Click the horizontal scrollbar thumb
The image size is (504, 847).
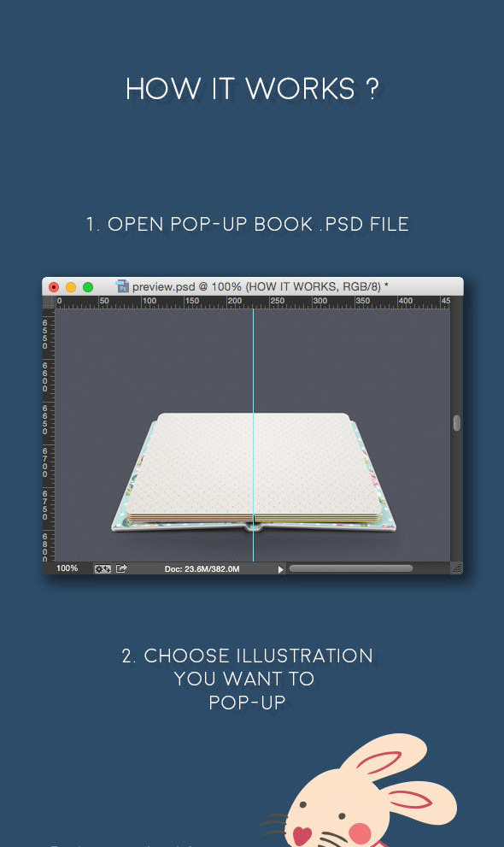click(x=351, y=568)
